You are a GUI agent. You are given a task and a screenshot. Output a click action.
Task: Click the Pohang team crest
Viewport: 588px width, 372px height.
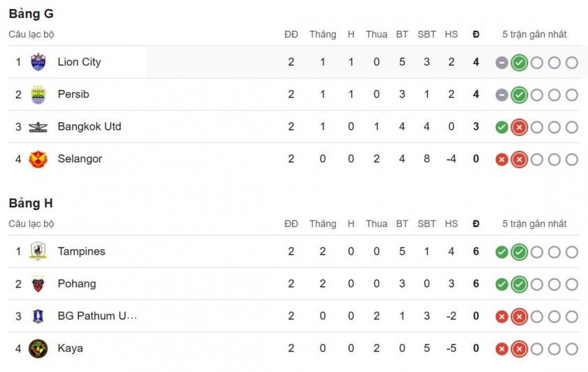[38, 284]
